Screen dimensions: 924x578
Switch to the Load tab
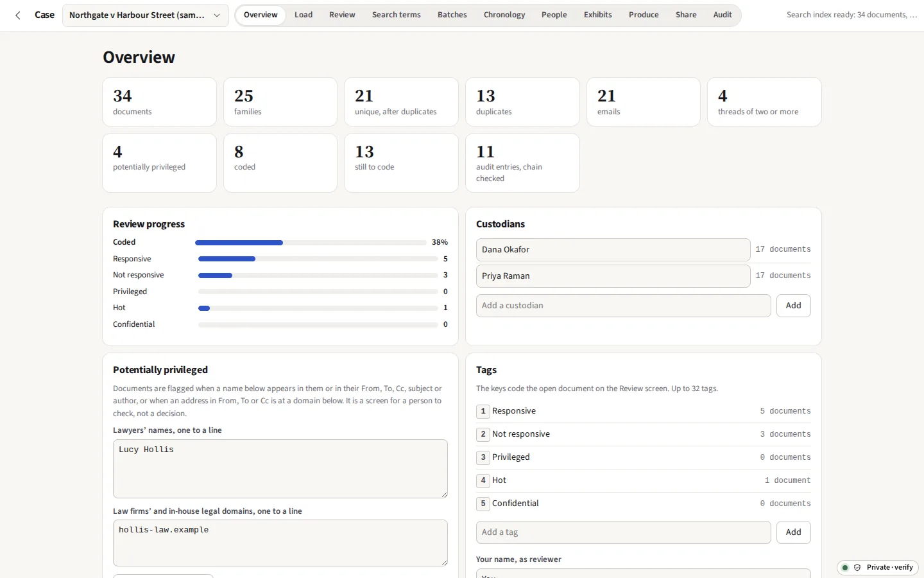tap(304, 15)
